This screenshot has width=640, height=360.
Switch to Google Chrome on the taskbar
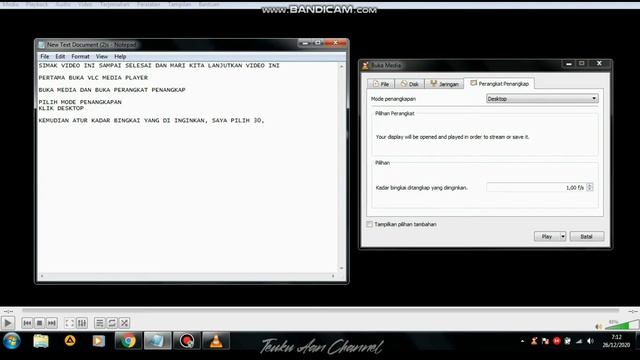[x=128, y=341]
